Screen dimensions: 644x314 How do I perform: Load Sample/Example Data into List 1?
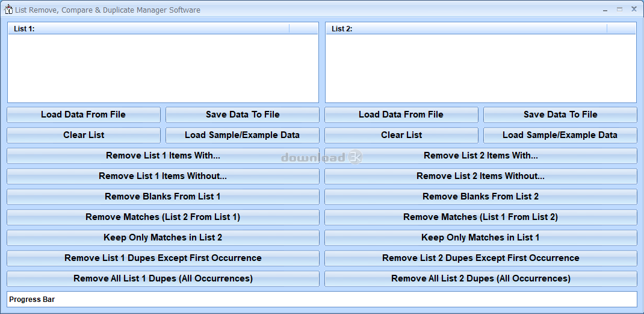[x=243, y=135]
